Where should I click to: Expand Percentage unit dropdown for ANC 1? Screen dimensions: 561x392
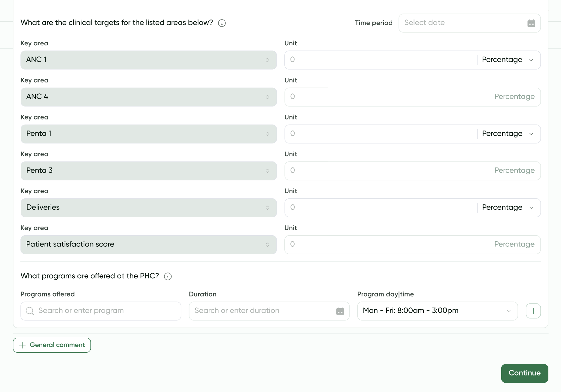tap(508, 60)
